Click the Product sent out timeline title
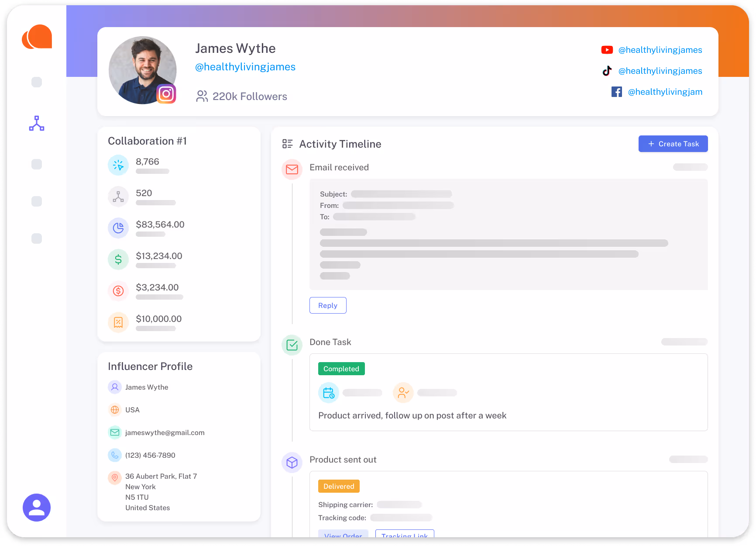Screen dimensions: 756x546 coord(343,460)
